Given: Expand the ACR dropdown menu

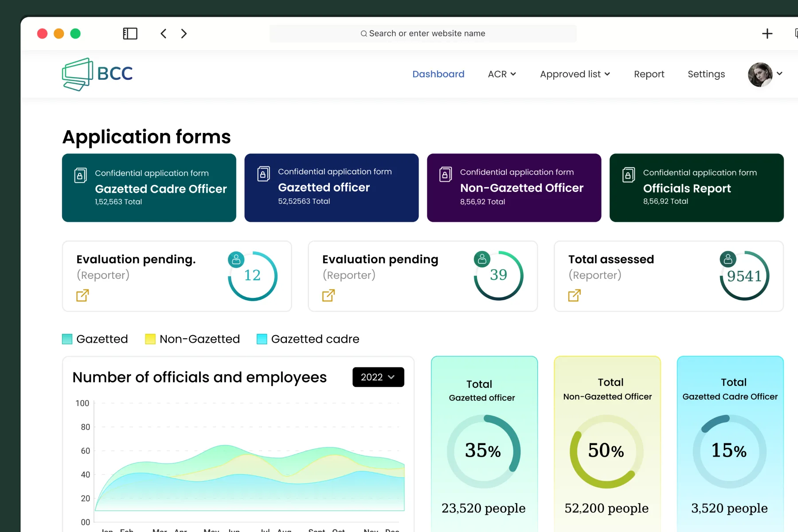Looking at the screenshot, I should tap(502, 74).
